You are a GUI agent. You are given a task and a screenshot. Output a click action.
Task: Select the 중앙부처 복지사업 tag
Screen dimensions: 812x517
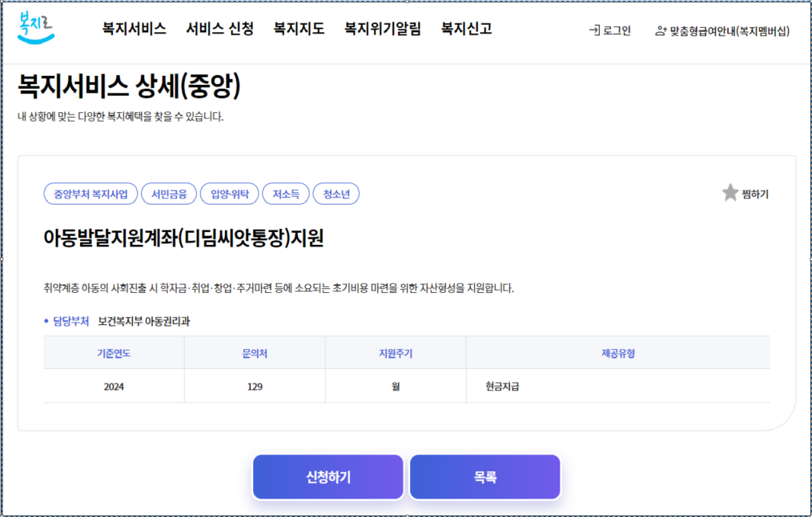91,194
